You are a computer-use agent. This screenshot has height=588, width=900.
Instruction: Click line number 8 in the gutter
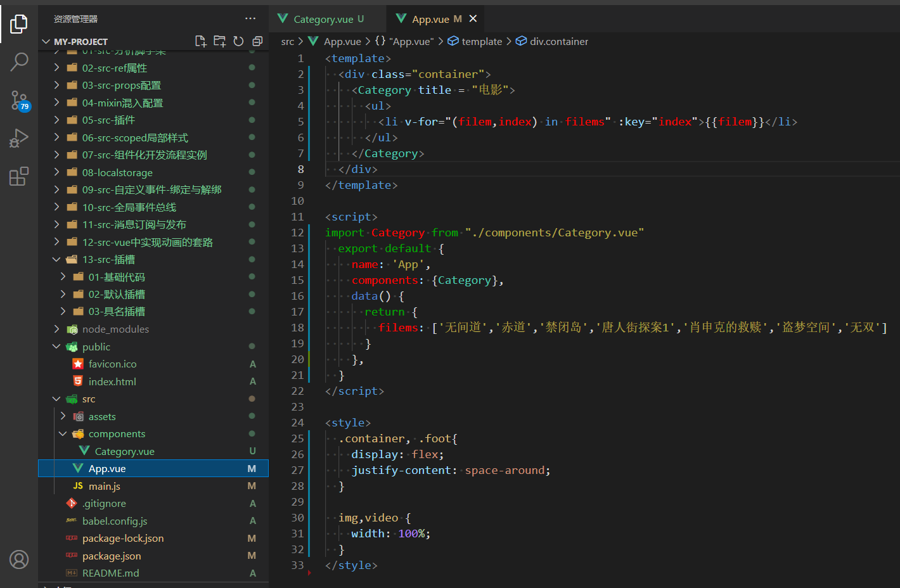(300, 169)
